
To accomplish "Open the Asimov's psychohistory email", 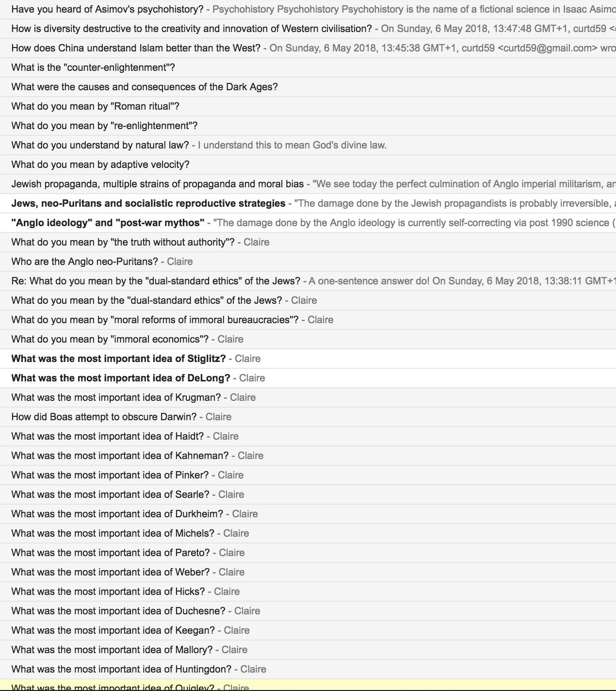I will point(107,9).
